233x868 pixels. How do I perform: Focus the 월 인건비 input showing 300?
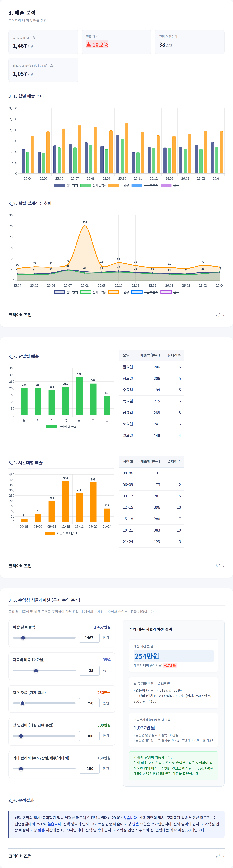[89, 736]
